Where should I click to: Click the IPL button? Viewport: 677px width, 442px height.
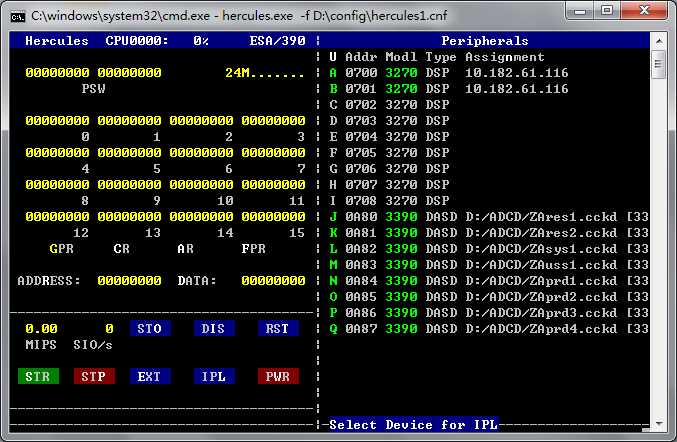click(x=214, y=376)
